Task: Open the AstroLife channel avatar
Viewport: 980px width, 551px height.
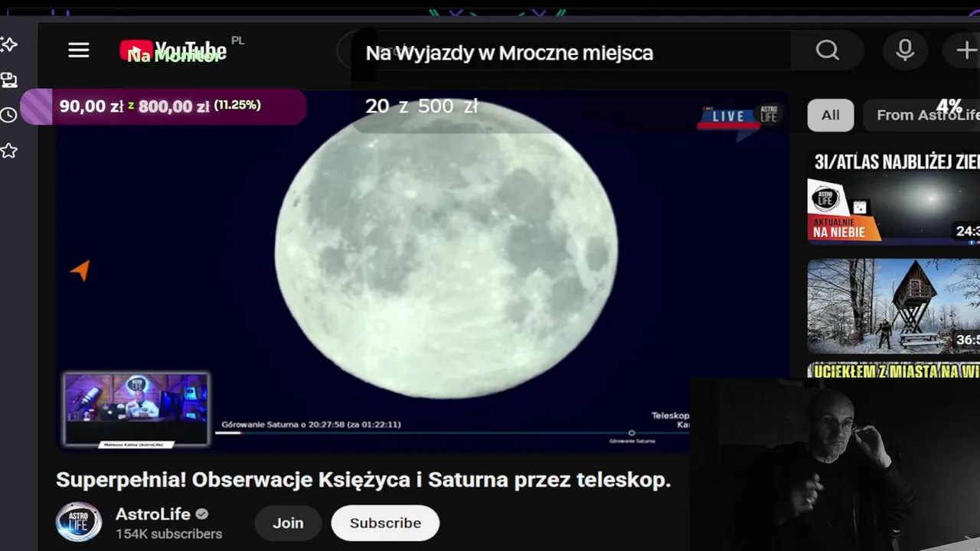Action: coord(79,523)
